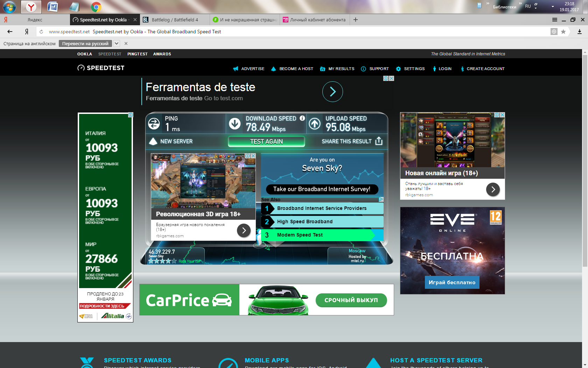The height and width of the screenshot is (368, 588).
Task: Bookmark page with the star icon
Action: pyautogui.click(x=563, y=32)
